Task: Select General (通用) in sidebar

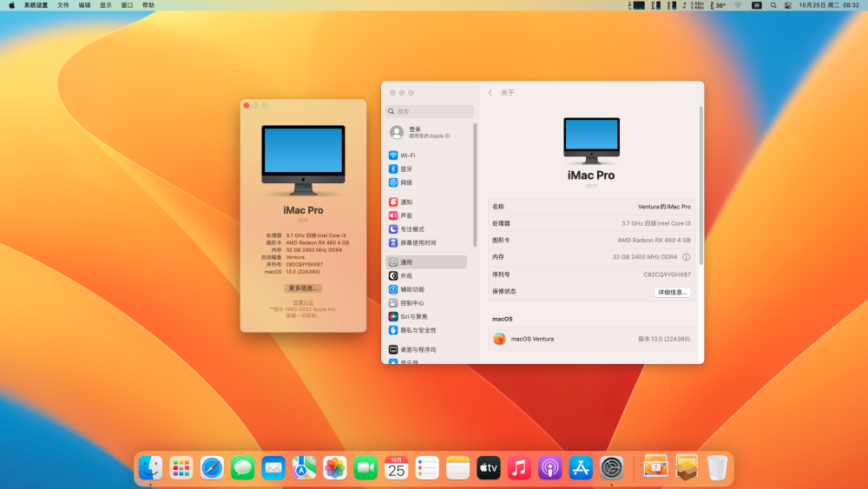Action: (x=426, y=262)
